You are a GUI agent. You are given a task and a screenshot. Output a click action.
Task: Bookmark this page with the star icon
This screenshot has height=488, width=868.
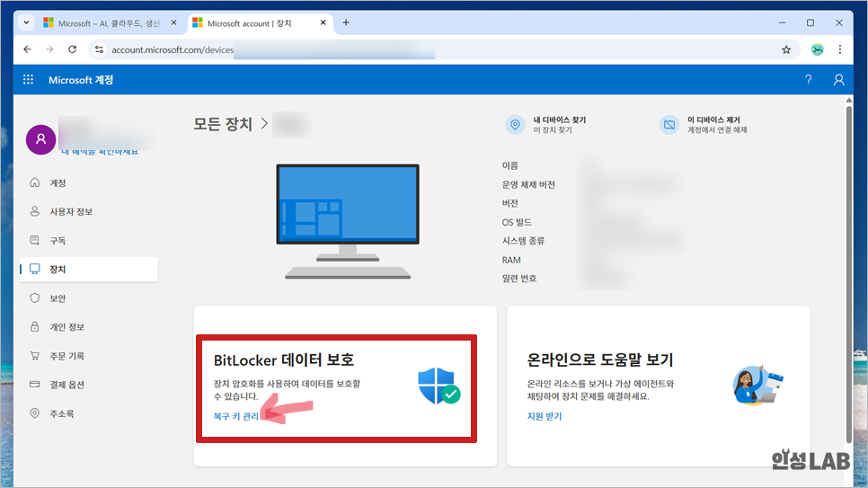[x=786, y=49]
